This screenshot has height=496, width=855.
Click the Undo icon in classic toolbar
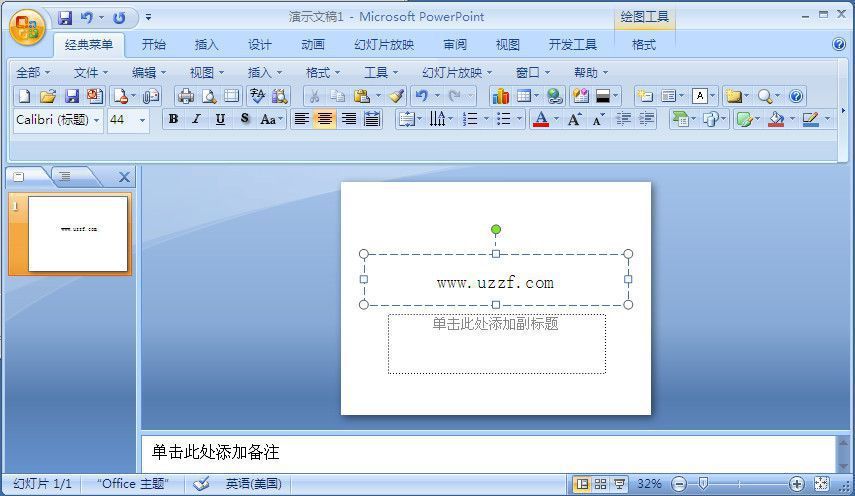(x=422, y=96)
